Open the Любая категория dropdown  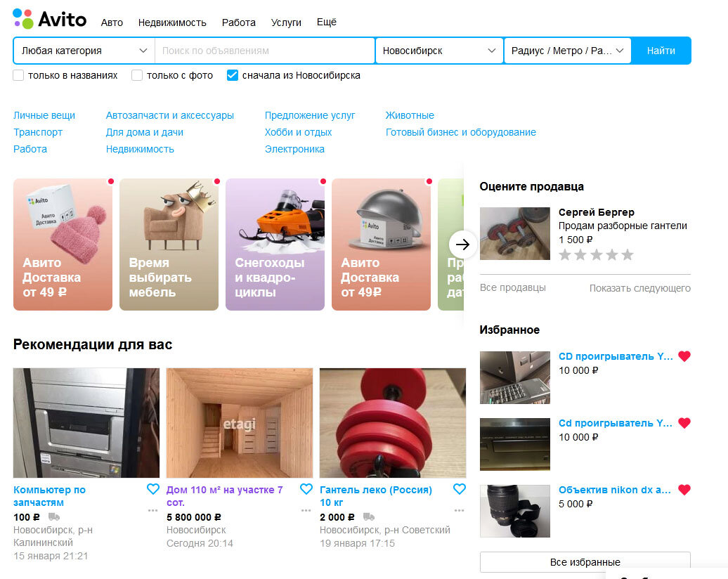tap(84, 51)
